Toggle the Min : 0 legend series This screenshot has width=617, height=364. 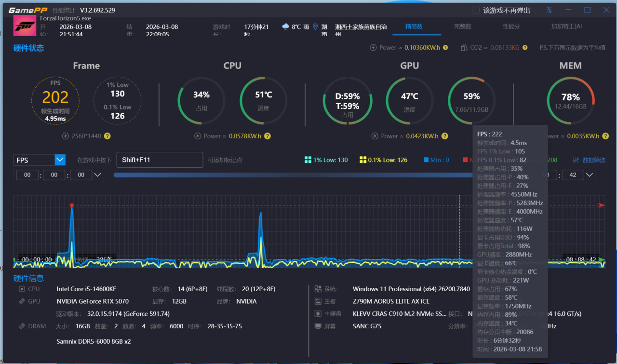[x=436, y=160]
